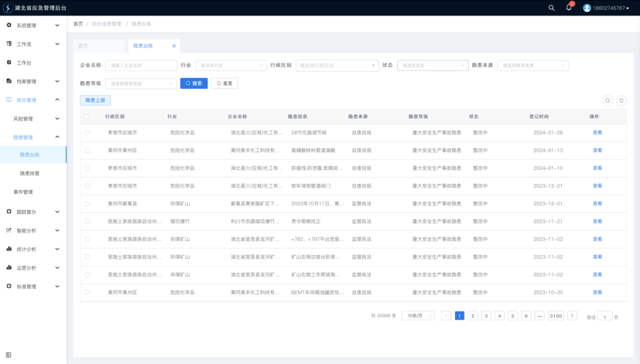Click the 企业名称 input field

click(141, 66)
